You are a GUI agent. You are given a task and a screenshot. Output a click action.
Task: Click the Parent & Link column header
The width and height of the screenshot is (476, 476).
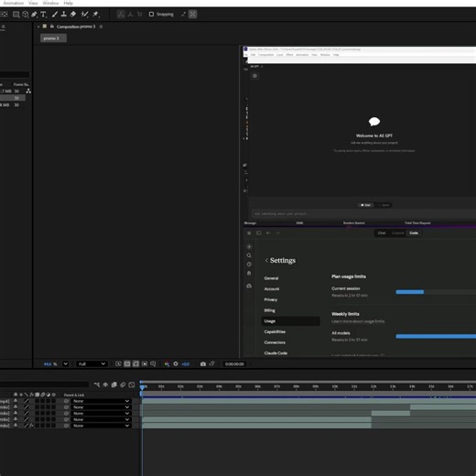click(x=74, y=395)
